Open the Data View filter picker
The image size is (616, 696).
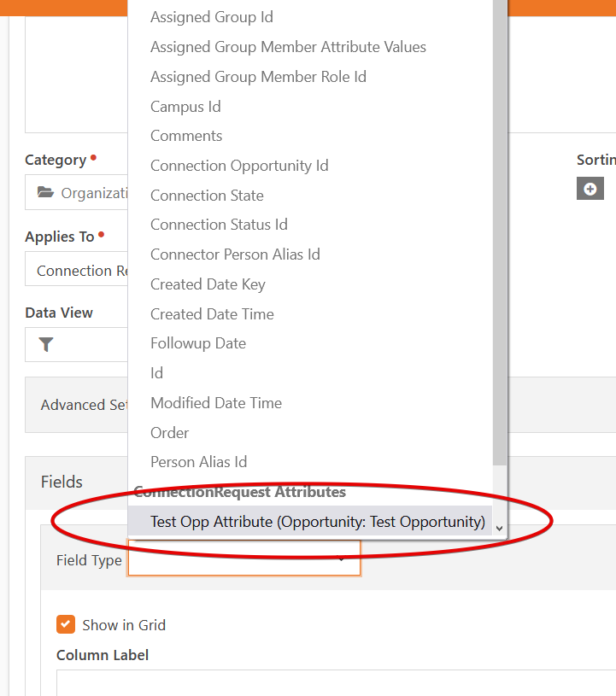point(76,345)
